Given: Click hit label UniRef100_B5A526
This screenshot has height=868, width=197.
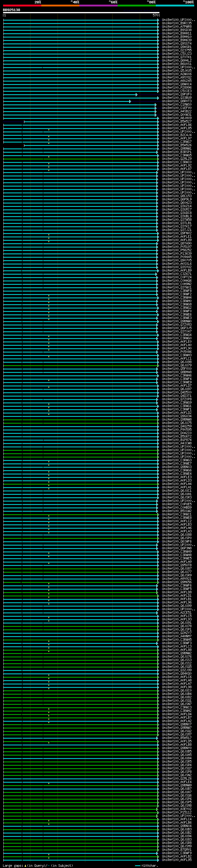Looking at the screenshot, I should (x=177, y=145).
